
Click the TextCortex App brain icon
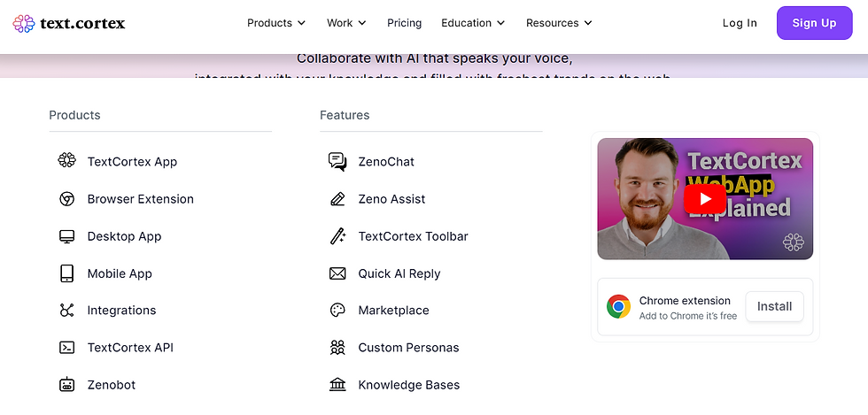67,160
